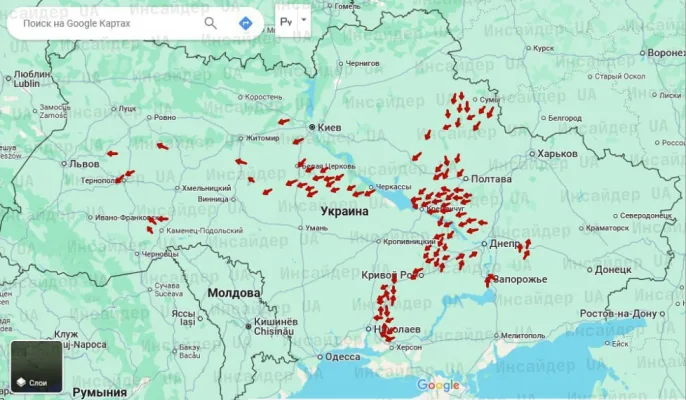Image resolution: width=686 pixels, height=400 pixels.
Task: Open the Слои layers thumbnail
Action: [x=36, y=367]
